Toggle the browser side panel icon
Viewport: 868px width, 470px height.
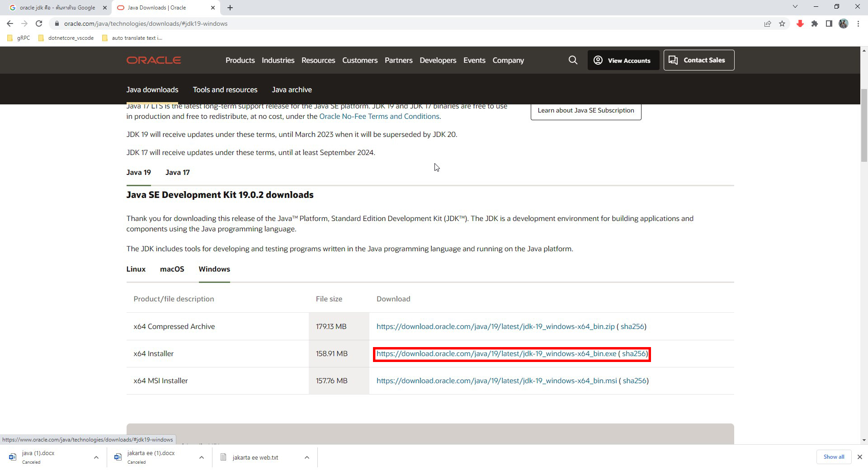(x=829, y=23)
